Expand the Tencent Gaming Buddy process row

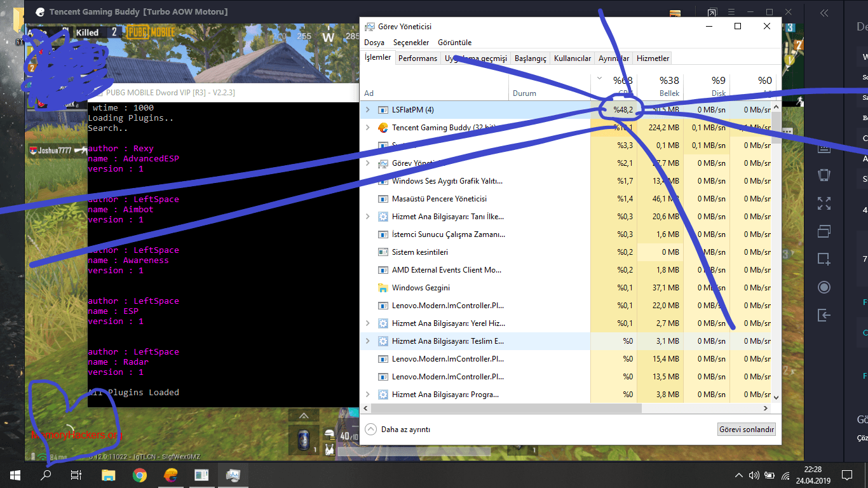pos(367,128)
